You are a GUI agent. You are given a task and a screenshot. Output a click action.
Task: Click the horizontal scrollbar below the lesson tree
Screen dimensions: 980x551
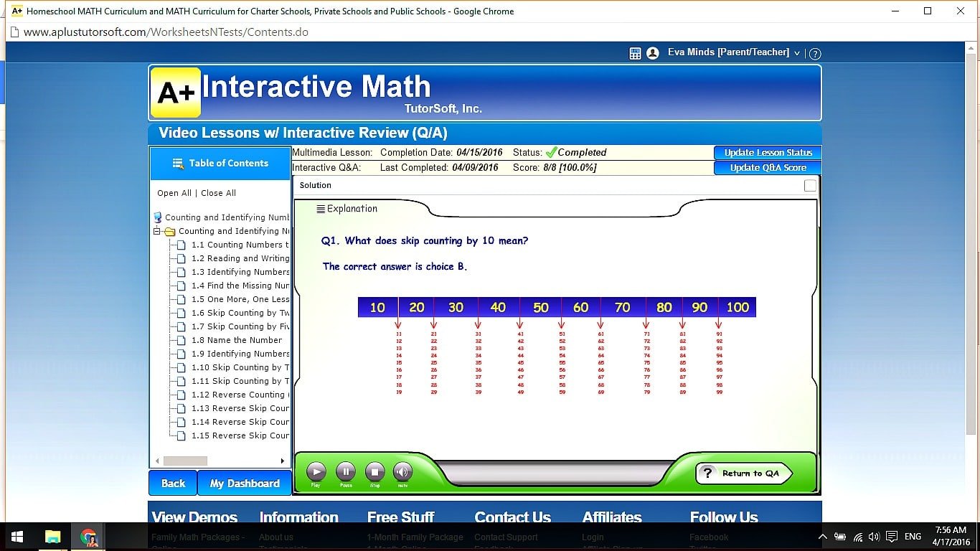tap(187, 460)
